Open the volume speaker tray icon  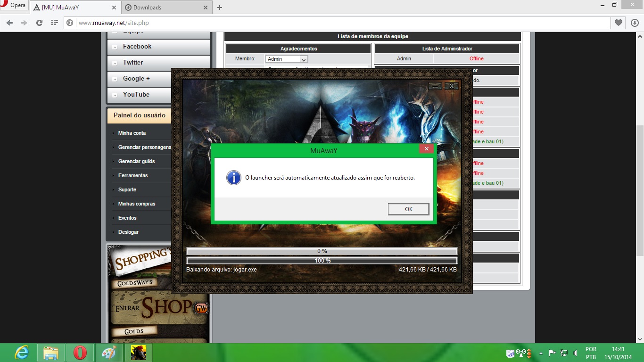tap(575, 353)
